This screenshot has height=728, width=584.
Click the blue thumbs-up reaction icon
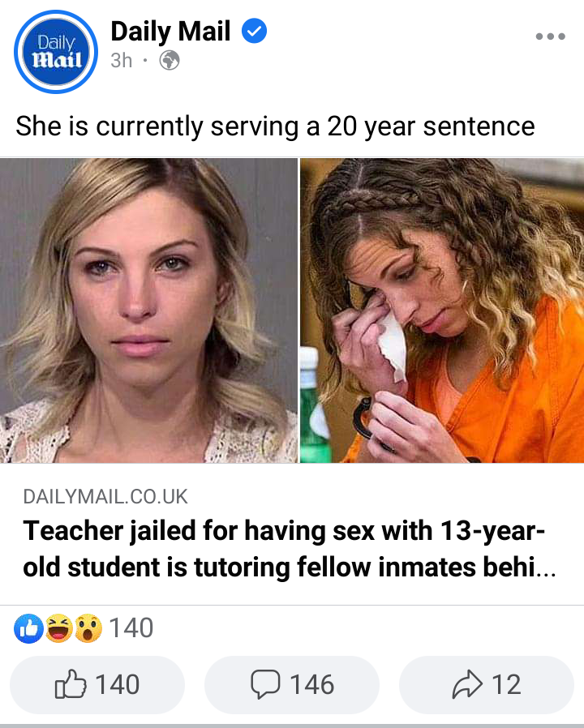[29, 628]
